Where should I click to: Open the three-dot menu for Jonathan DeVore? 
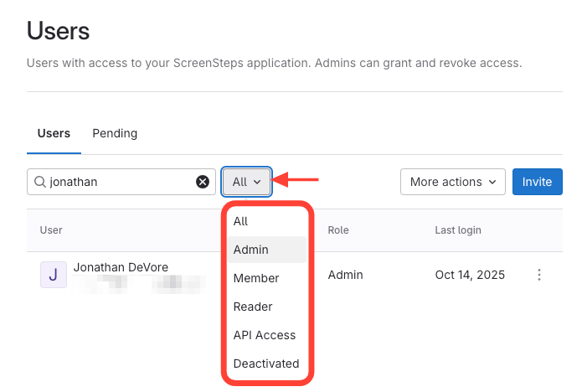[539, 275]
